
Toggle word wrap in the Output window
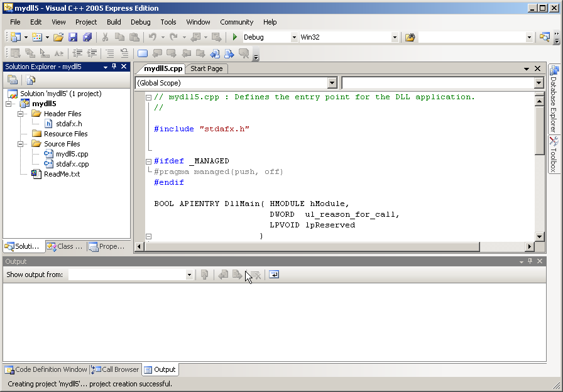pos(274,275)
